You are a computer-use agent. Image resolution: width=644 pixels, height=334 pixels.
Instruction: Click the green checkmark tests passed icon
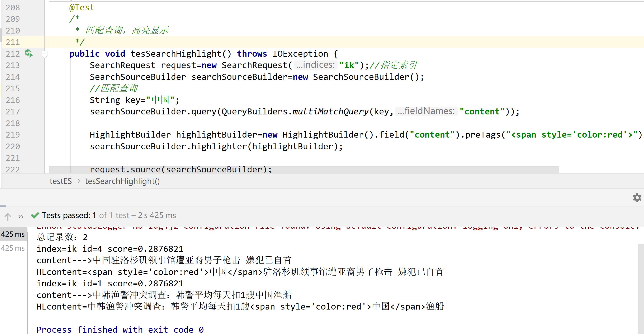(35, 215)
